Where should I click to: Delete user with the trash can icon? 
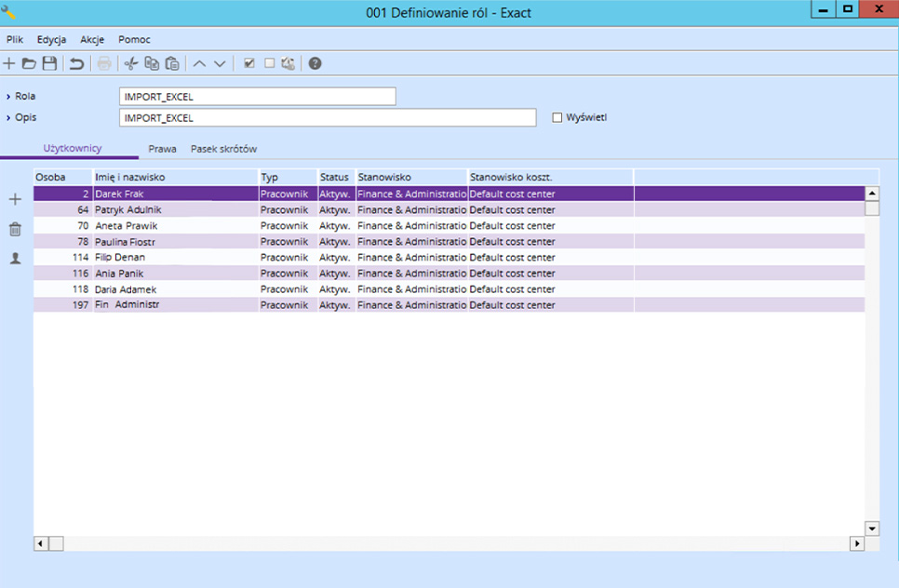pyautogui.click(x=15, y=229)
